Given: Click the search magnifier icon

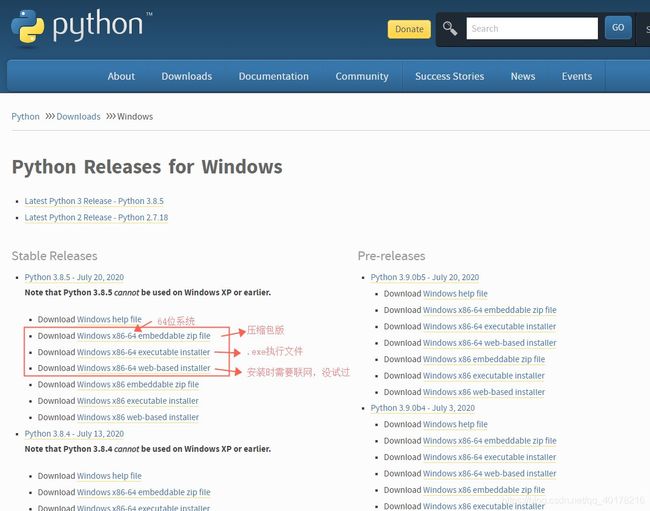Looking at the screenshot, I should pos(449,29).
